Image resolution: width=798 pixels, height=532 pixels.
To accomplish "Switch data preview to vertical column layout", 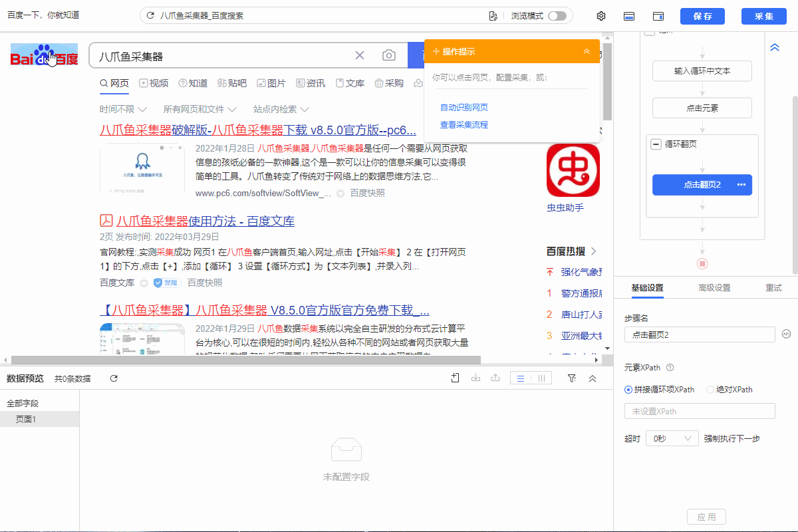I will [541, 378].
